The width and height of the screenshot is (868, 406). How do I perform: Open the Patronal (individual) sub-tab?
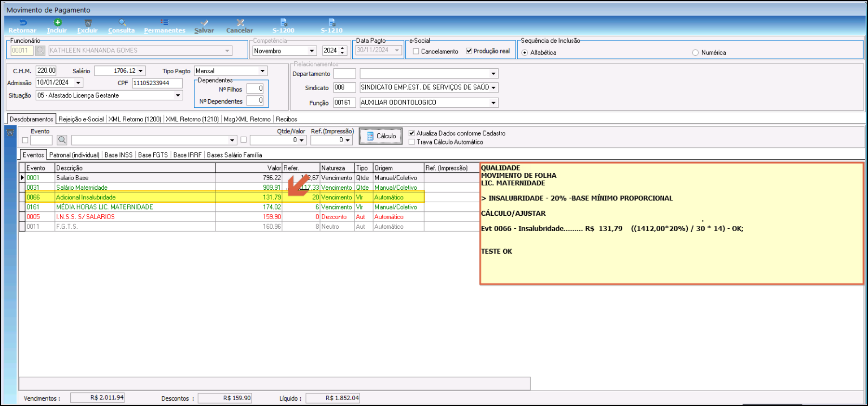[x=74, y=155]
